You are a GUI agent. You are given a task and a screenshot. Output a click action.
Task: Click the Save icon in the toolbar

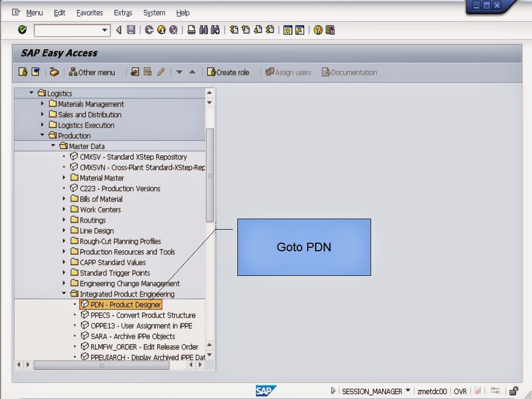131,30
